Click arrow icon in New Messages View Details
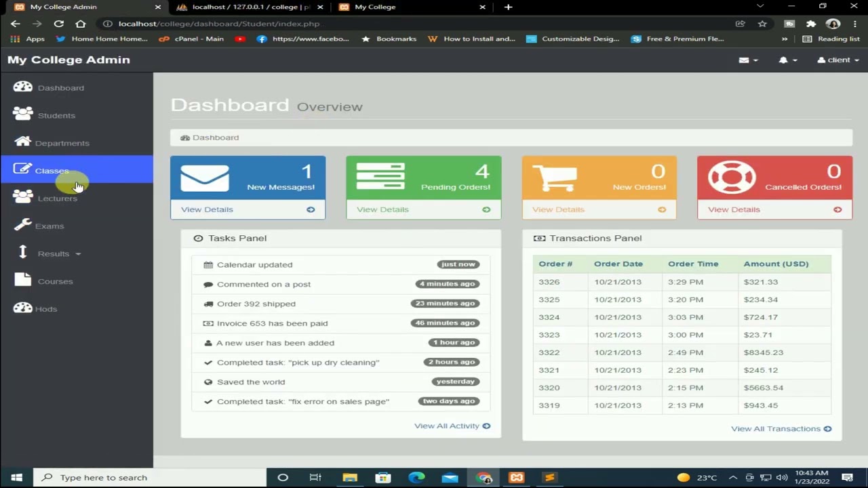The width and height of the screenshot is (868, 488). tap(311, 209)
